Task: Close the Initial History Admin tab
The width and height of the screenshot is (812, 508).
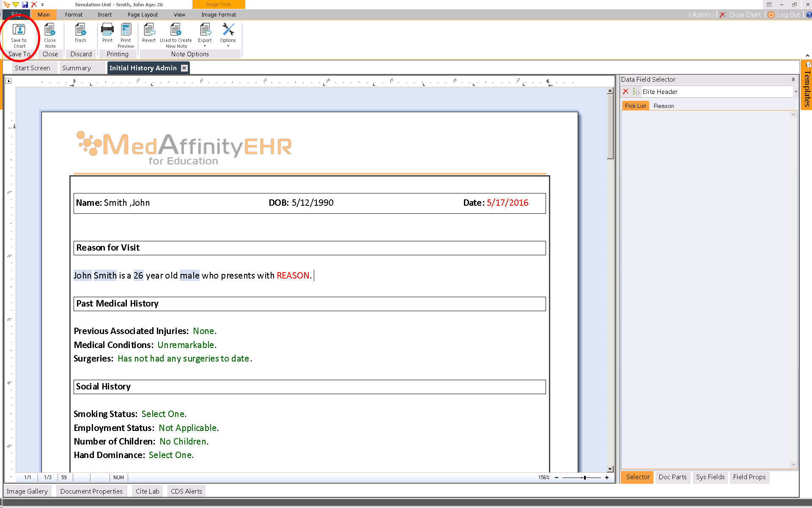Action: click(184, 68)
